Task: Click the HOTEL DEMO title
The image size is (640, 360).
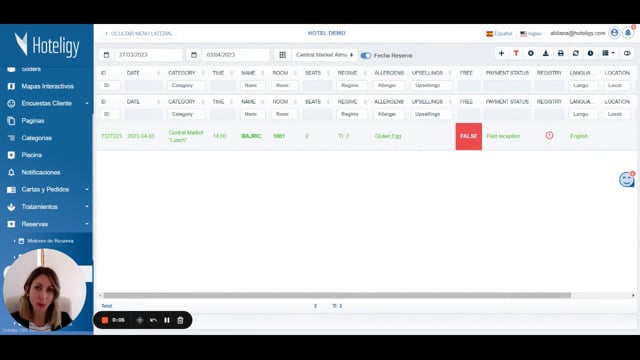Action: tap(327, 33)
